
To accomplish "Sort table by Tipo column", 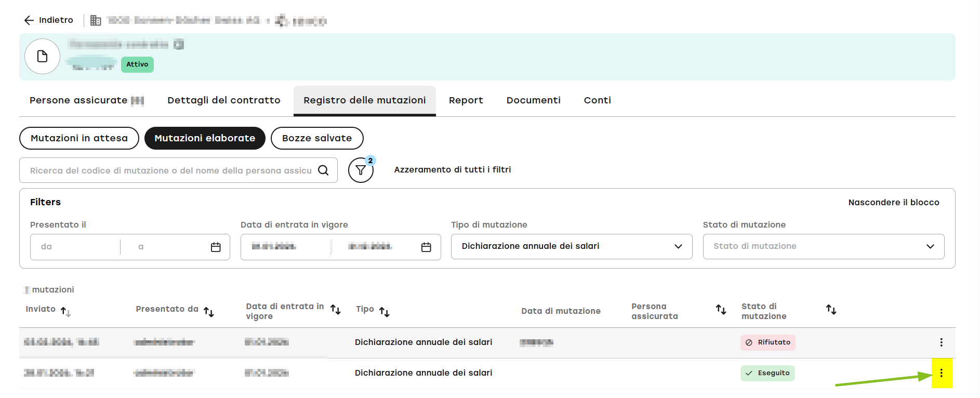I will [x=385, y=312].
